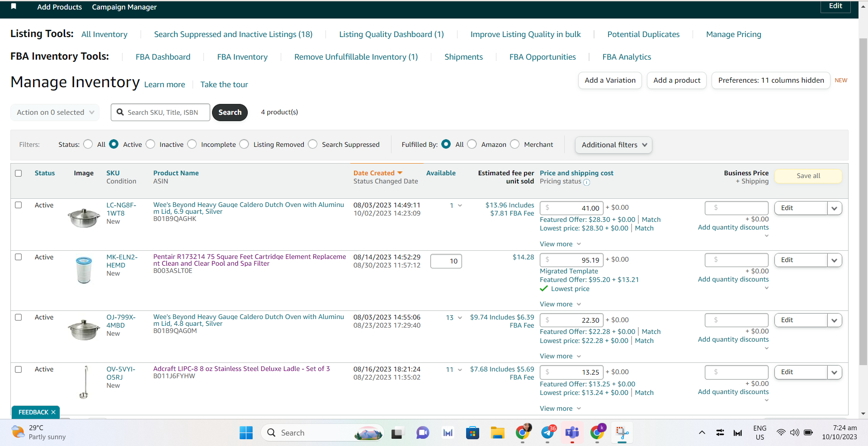Click the Add a product button
The height and width of the screenshot is (446, 868).
pyautogui.click(x=677, y=80)
